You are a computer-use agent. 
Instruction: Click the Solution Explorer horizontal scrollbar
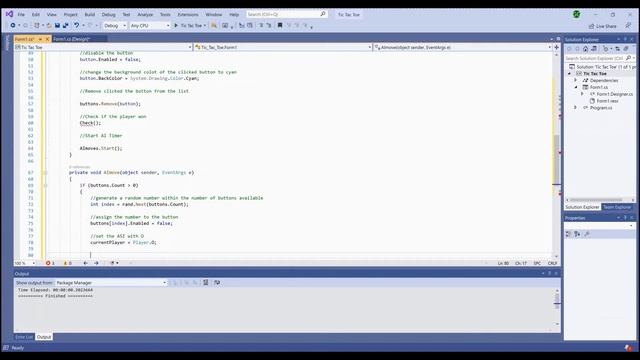(596, 200)
